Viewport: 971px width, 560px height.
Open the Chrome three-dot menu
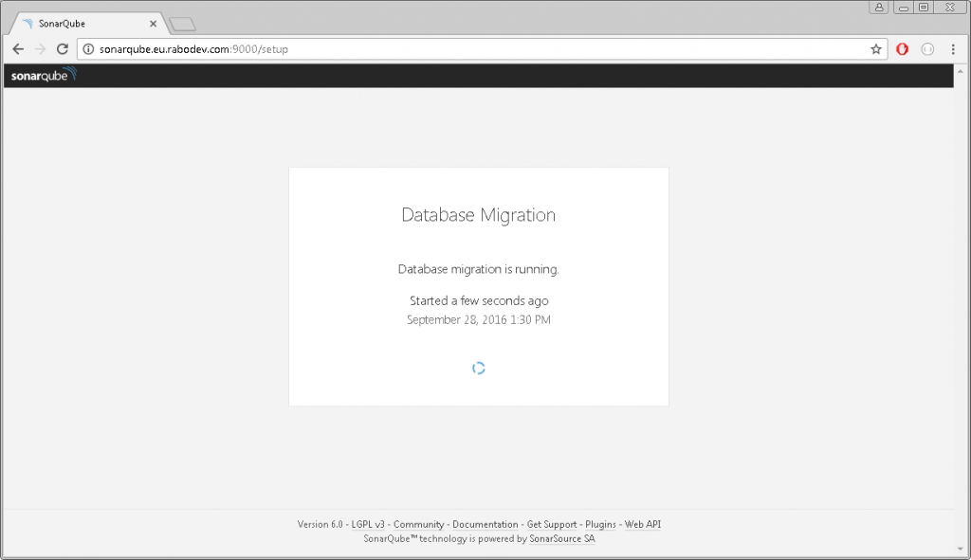click(x=953, y=49)
